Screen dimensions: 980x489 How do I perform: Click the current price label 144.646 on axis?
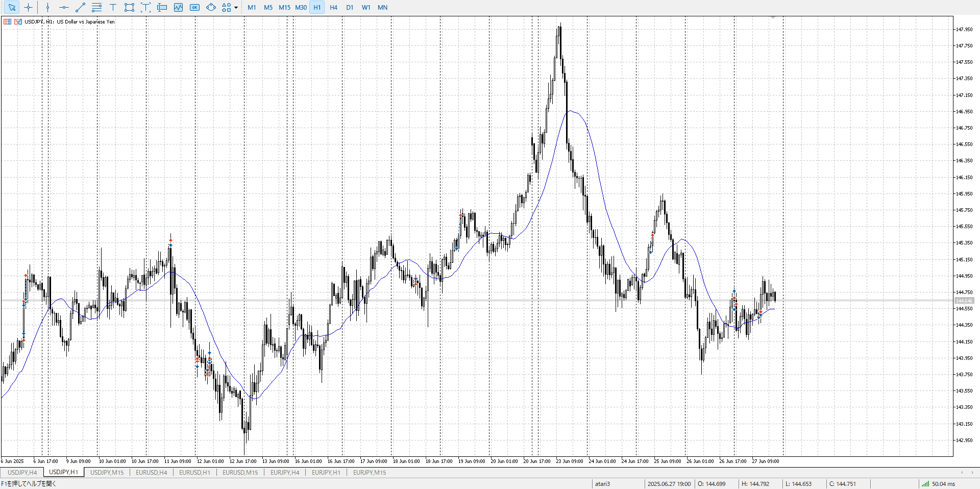tap(964, 301)
